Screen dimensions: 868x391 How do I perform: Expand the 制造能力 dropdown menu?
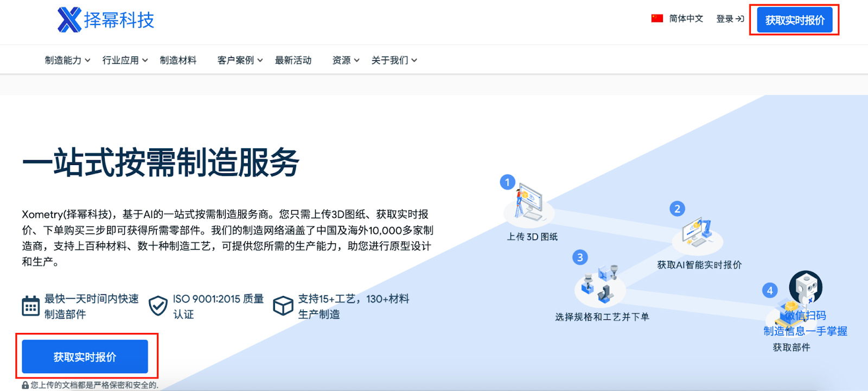[x=68, y=60]
